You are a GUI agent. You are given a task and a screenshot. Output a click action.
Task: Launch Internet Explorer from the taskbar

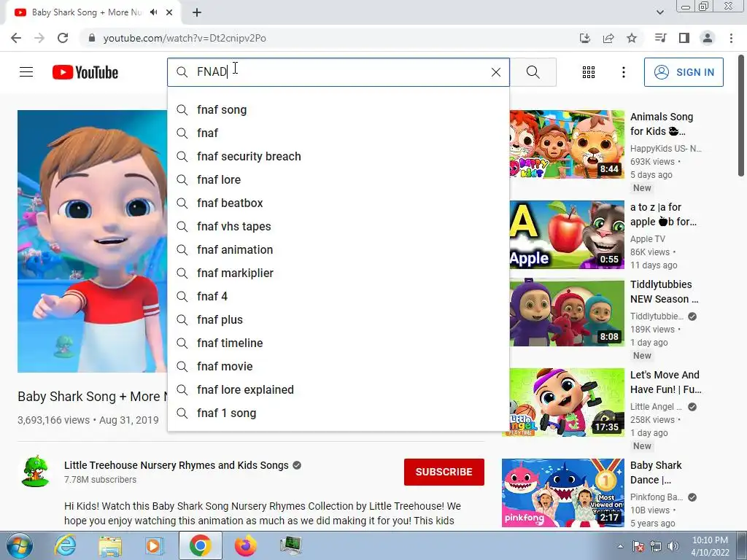[65, 545]
